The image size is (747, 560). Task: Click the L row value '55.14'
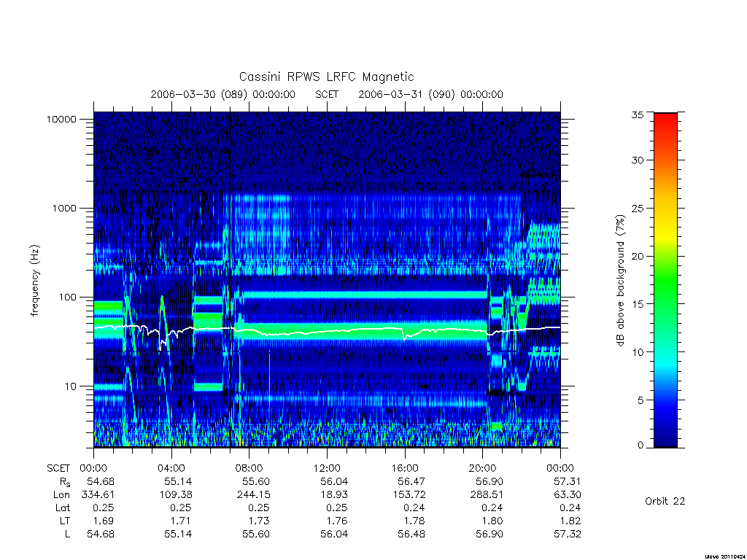click(178, 534)
